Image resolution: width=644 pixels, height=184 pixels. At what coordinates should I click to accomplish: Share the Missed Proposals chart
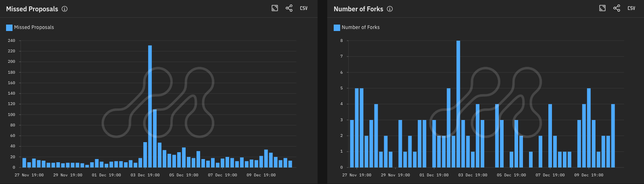pos(289,8)
